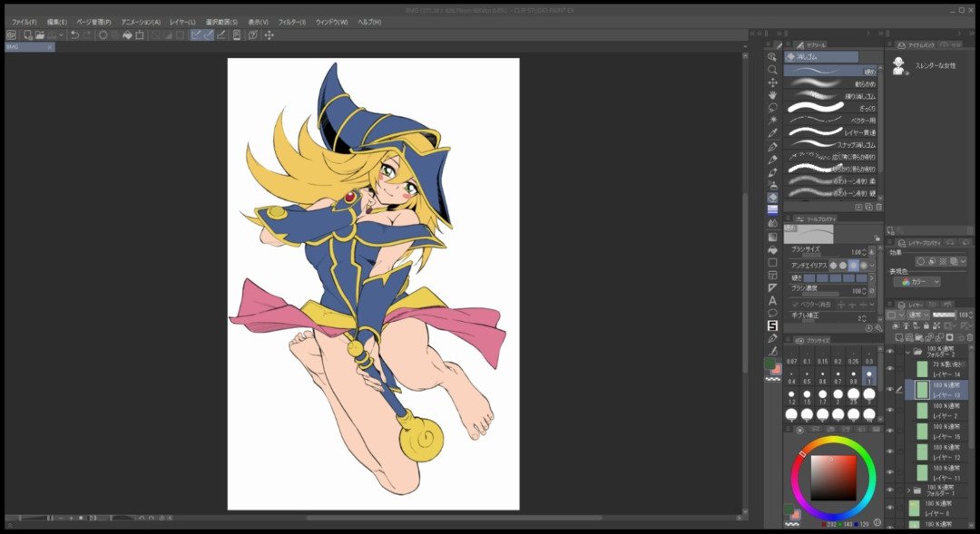980x534 pixels.
Task: Select the レイヤー貫通 eraser sub tool
Action: coord(830,132)
